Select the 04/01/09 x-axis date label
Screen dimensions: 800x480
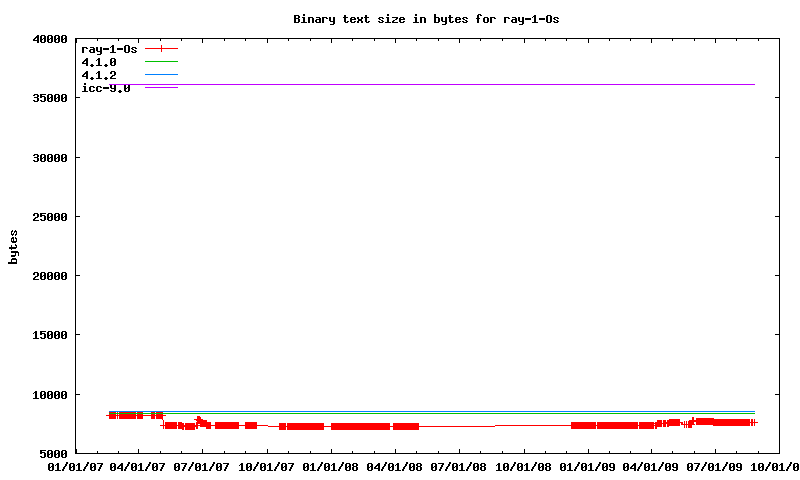coord(652,466)
